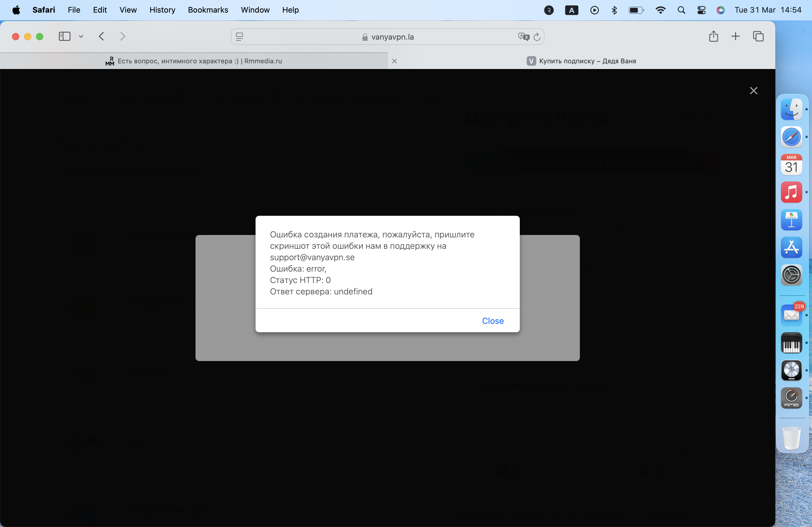Toggle Control Center in the menu bar
The height and width of the screenshot is (527, 812).
pos(701,10)
